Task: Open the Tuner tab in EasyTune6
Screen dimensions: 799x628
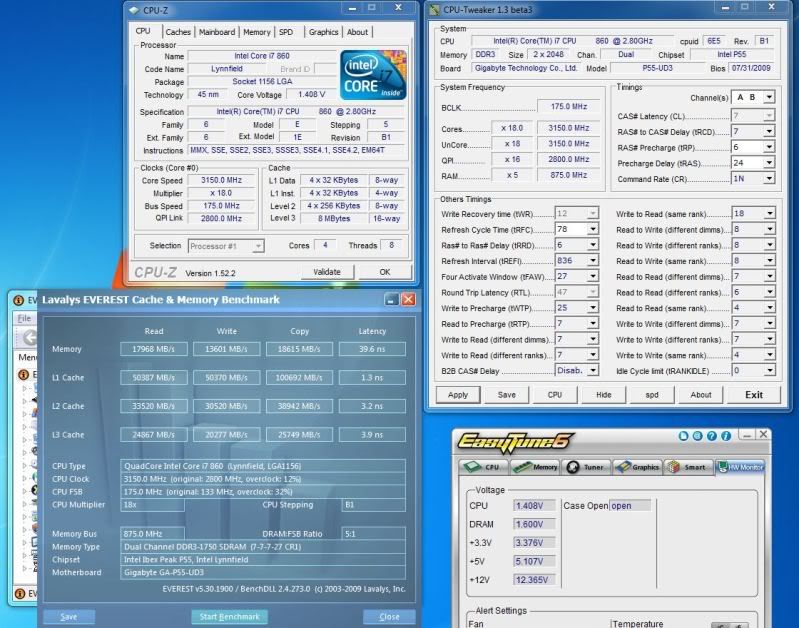Action: 586,467
